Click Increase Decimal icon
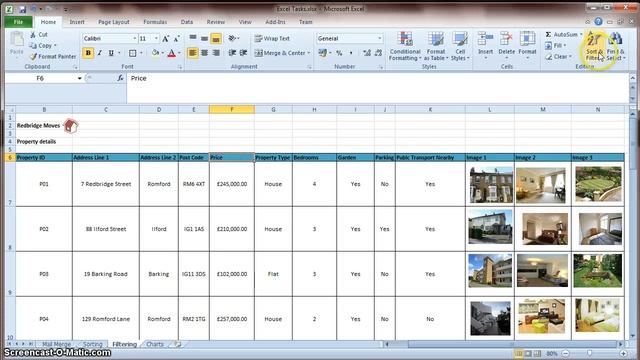 [367, 53]
